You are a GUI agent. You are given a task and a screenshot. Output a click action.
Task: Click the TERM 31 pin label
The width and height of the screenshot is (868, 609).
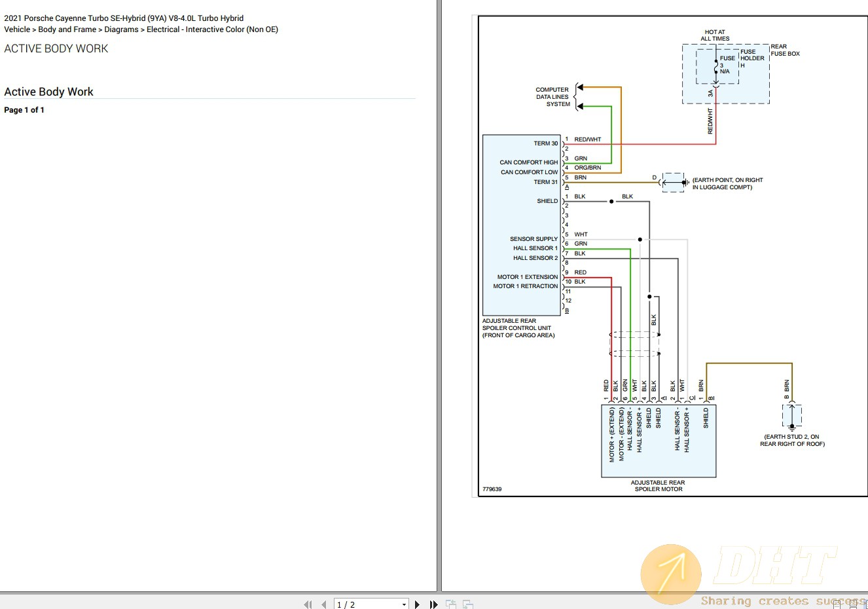click(x=546, y=182)
